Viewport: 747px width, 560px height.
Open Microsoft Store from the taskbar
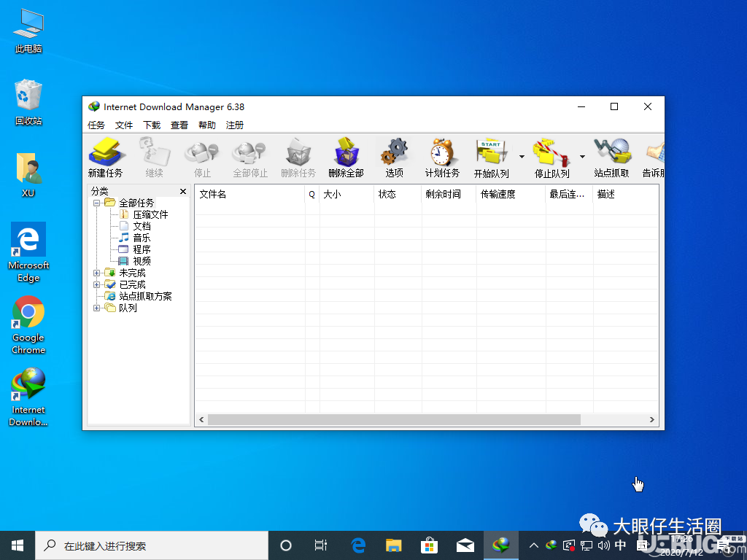(429, 545)
